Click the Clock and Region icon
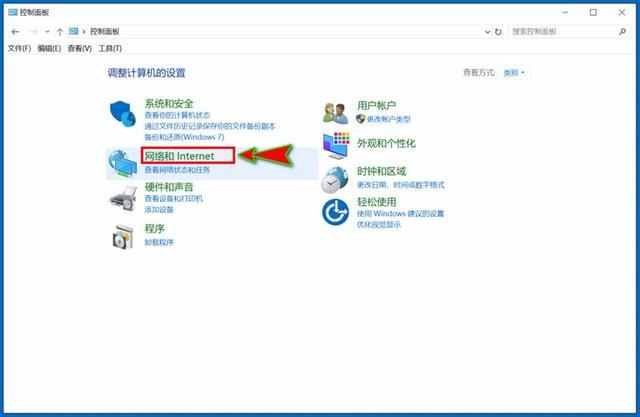This screenshot has width=640, height=417. coord(334,180)
